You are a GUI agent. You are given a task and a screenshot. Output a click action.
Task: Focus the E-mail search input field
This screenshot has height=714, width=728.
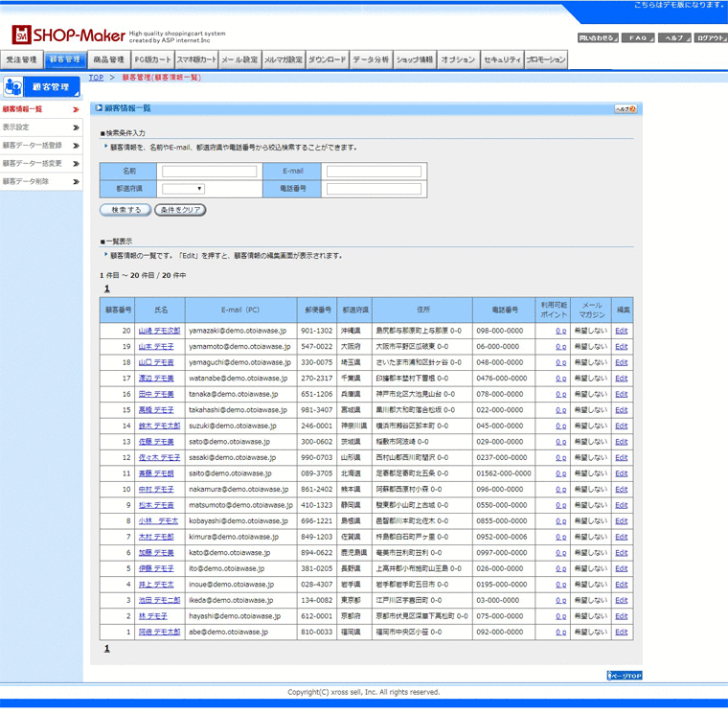click(x=374, y=172)
